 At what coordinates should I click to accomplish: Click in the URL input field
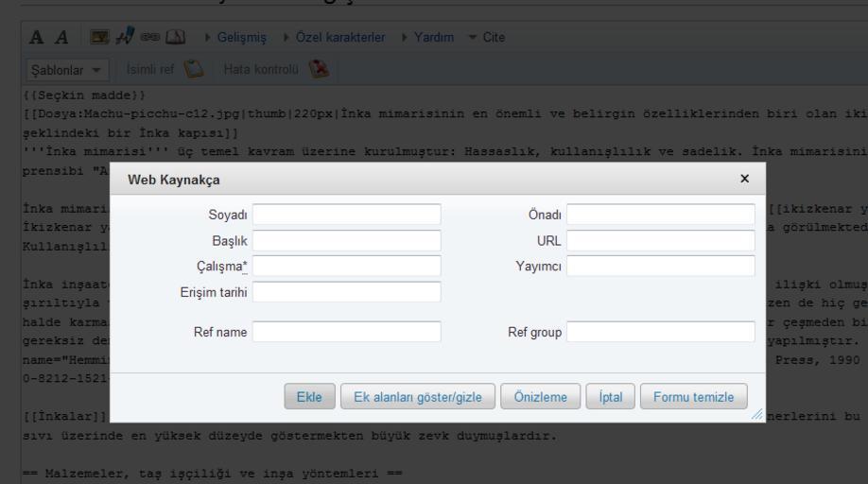click(660, 240)
